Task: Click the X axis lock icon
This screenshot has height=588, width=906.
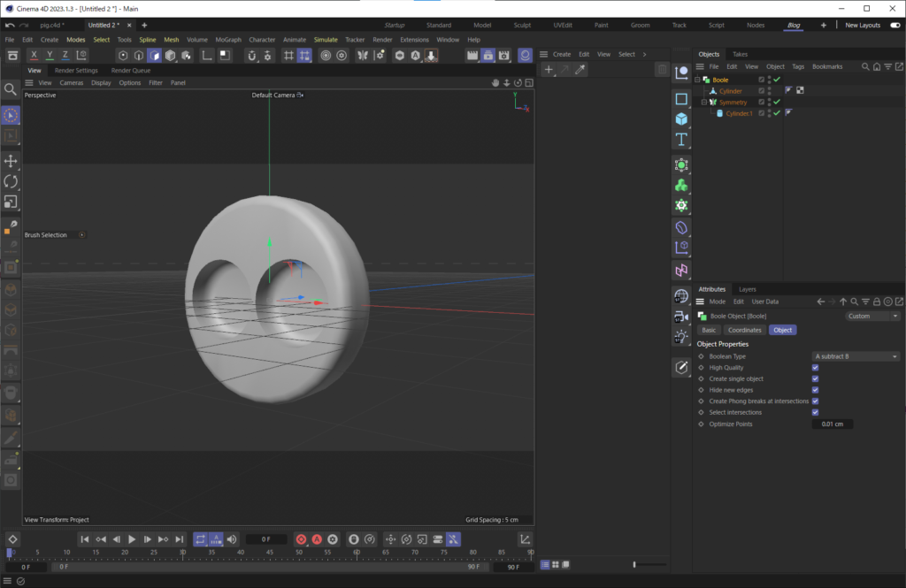Action: point(34,54)
